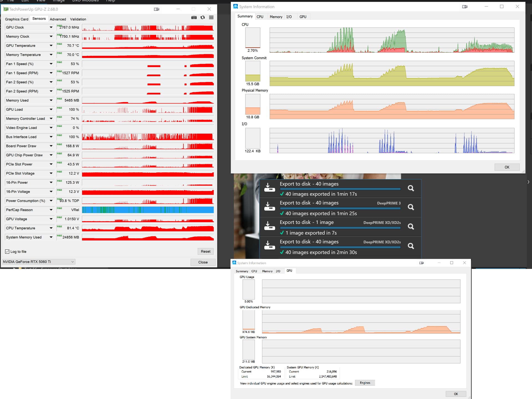The height and width of the screenshot is (399, 532).
Task: Click the GPU-Z title bar app icon
Action: [6, 9]
